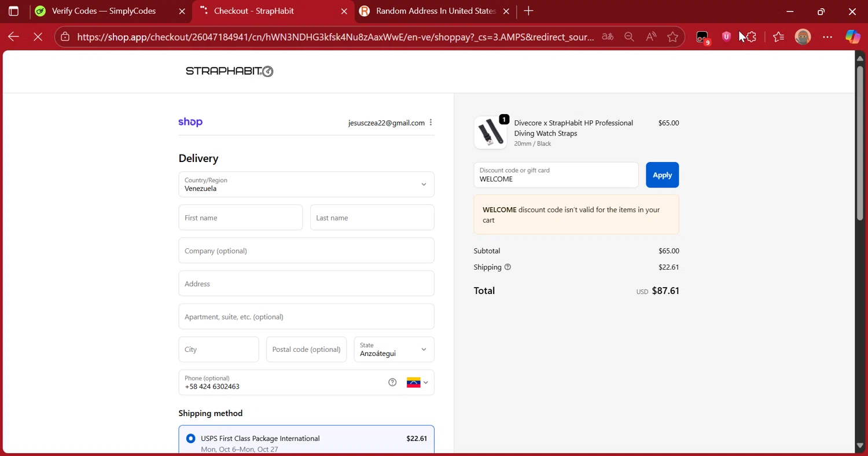Click the 20mm / Black variant text
The height and width of the screenshot is (456, 868).
tap(532, 144)
